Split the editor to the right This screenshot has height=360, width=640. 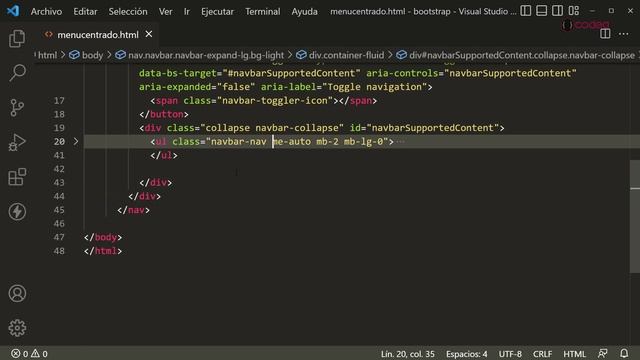[x=605, y=34]
